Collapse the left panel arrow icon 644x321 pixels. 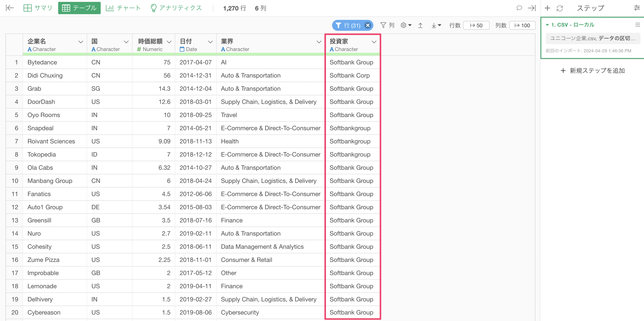click(x=10, y=8)
